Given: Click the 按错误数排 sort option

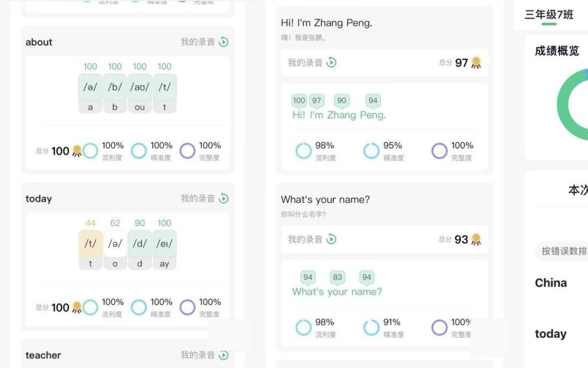Looking at the screenshot, I should [x=563, y=251].
